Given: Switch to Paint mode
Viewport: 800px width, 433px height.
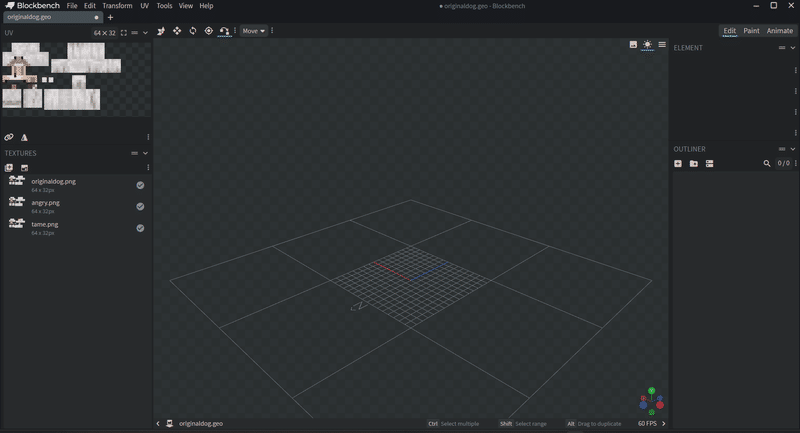Looking at the screenshot, I should (751, 31).
